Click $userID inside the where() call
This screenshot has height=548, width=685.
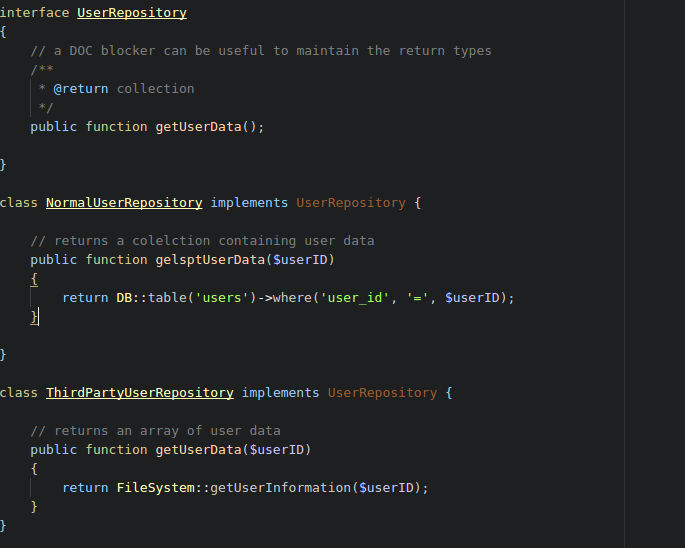(472, 298)
